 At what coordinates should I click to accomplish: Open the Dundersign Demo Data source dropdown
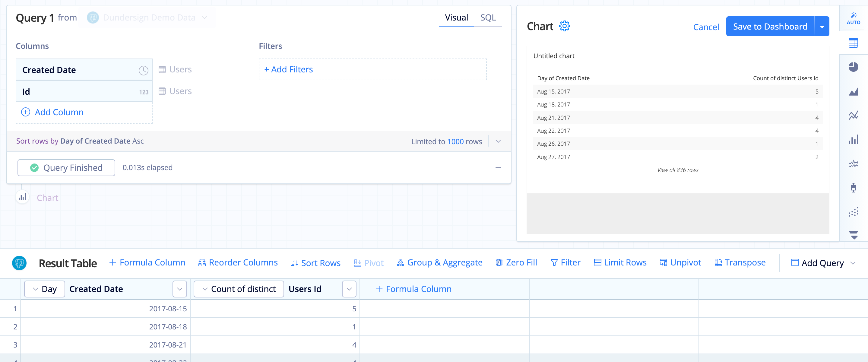click(x=147, y=17)
